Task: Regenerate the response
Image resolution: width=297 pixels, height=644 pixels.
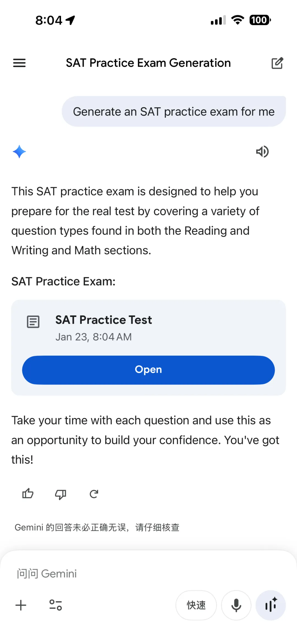Action: pos(94,494)
